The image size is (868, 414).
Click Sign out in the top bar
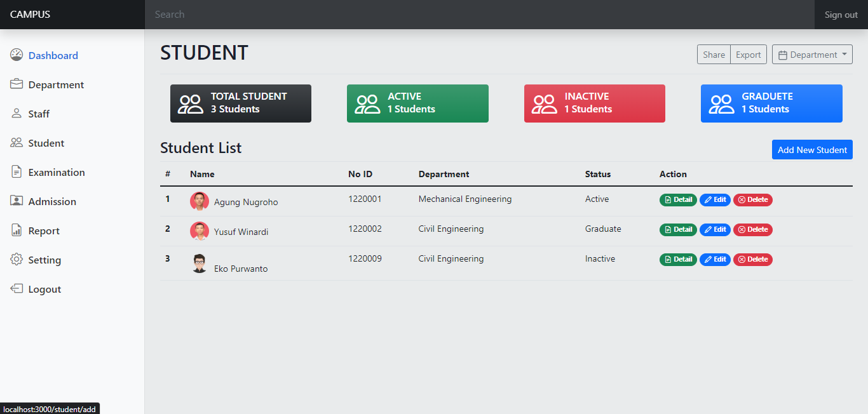[841, 15]
